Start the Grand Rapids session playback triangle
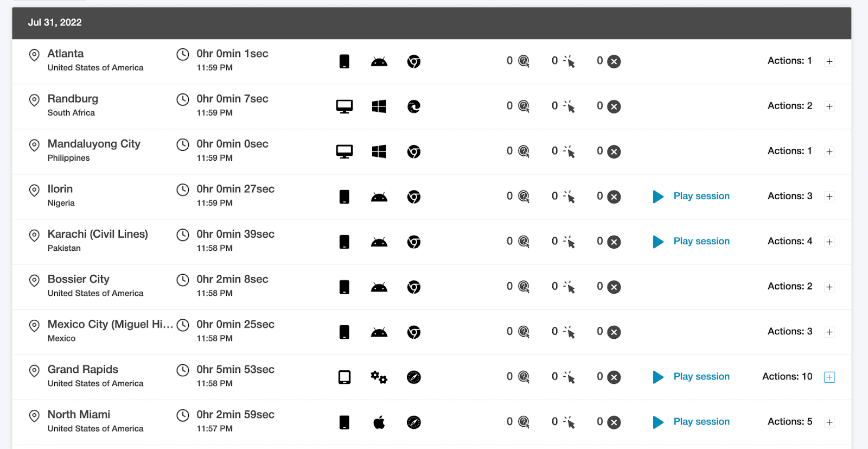This screenshot has height=449, width=868. 658,377
